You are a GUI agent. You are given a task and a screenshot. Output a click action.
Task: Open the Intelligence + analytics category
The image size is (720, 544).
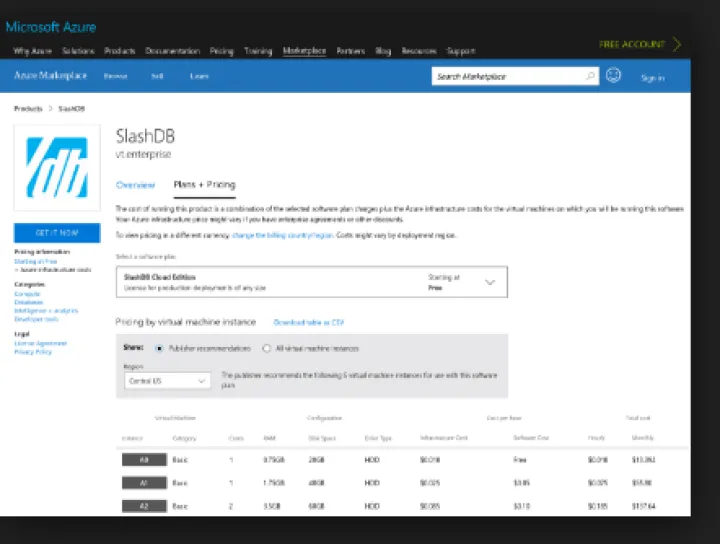pos(46,311)
